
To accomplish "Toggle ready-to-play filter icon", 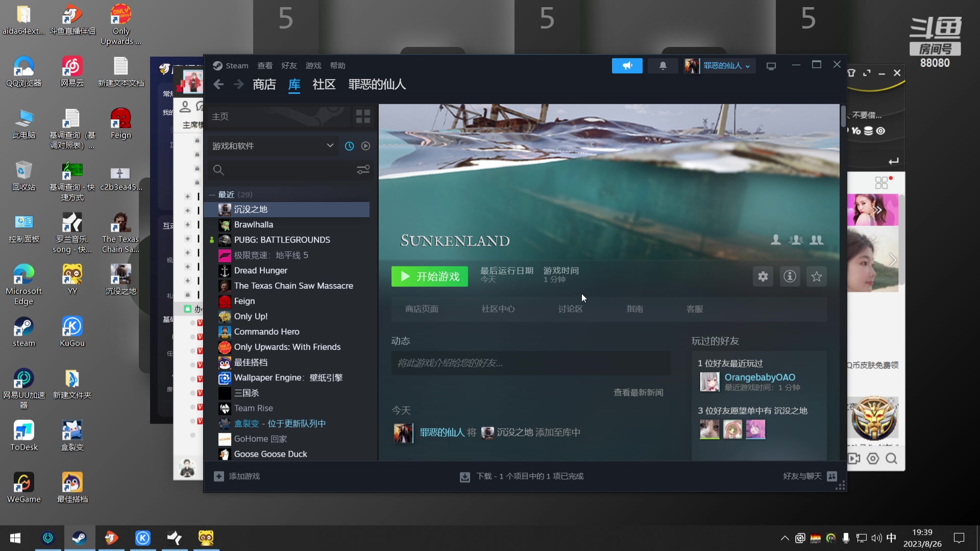I will [365, 146].
